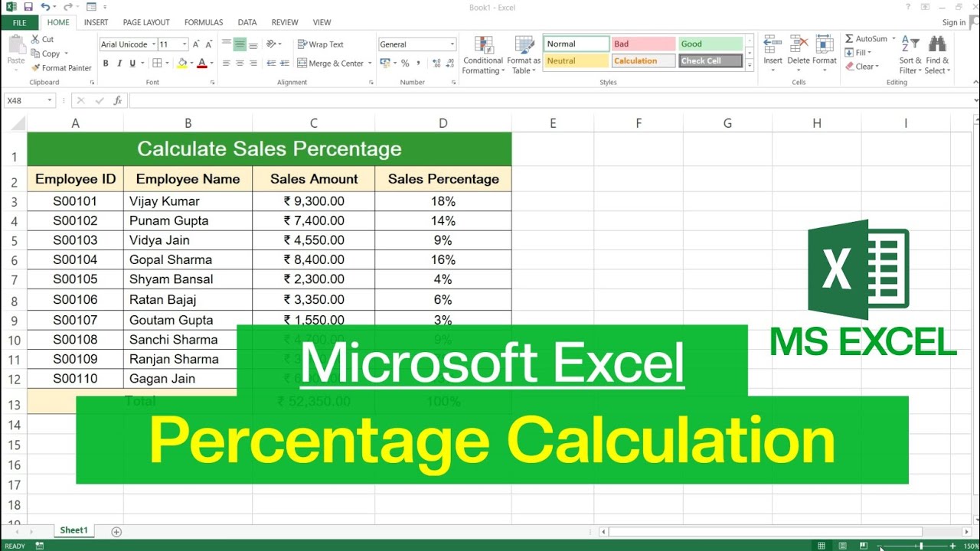Apply percent style number format
Image resolution: width=980 pixels, height=551 pixels.
(405, 64)
